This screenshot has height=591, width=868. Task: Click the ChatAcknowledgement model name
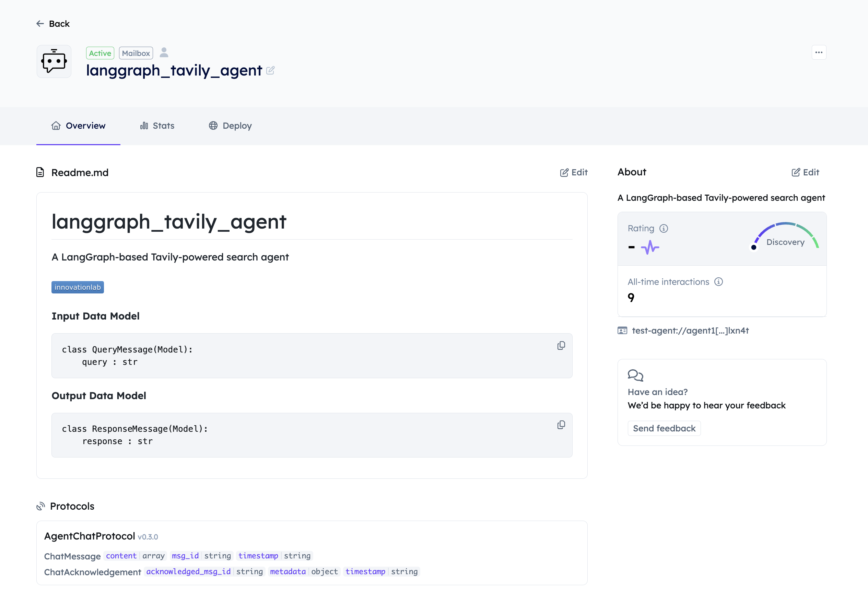(93, 572)
